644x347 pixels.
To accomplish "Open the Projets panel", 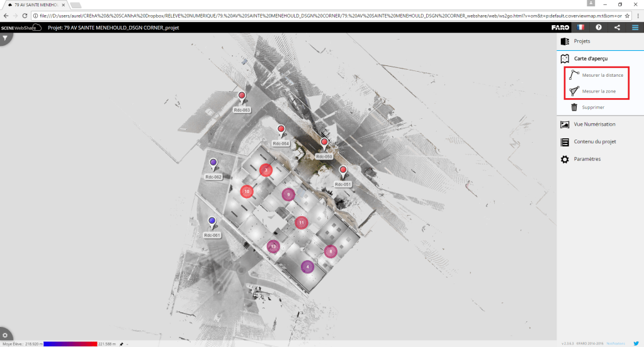I will pyautogui.click(x=582, y=41).
